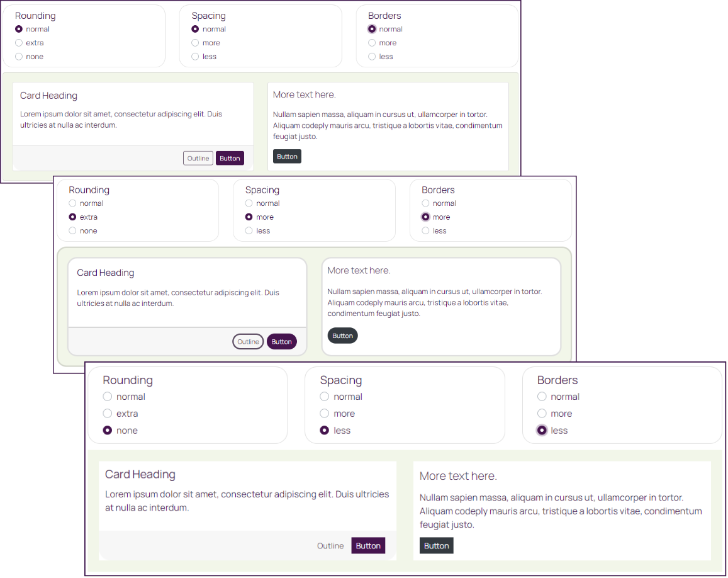
Task: Click the pill-shaped Outline button
Action: tap(248, 342)
